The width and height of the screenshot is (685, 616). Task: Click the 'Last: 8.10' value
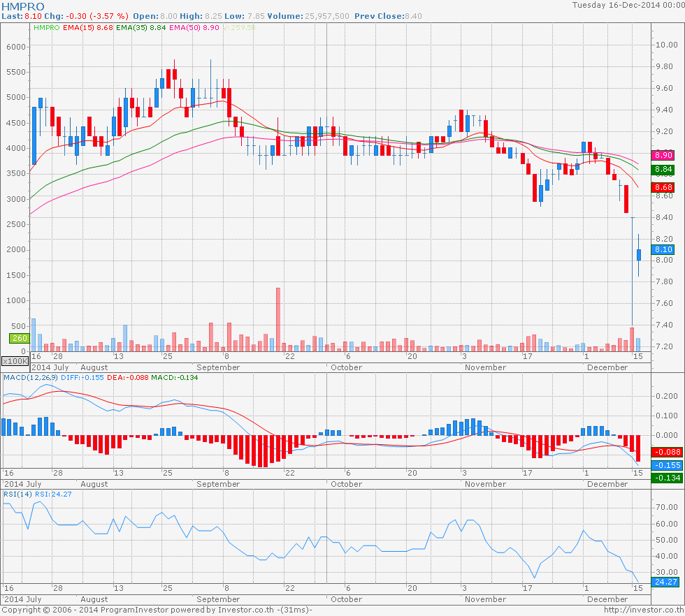(22, 16)
